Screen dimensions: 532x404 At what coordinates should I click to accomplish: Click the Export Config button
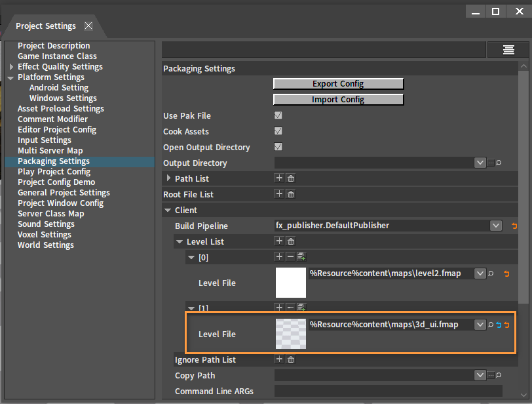click(x=338, y=83)
